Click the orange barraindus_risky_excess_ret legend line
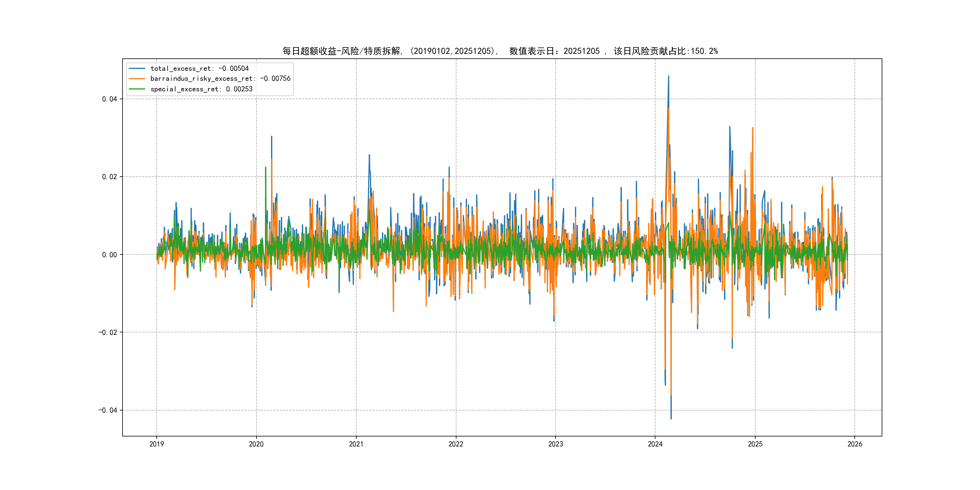This screenshot has width=980, height=490. [x=137, y=79]
